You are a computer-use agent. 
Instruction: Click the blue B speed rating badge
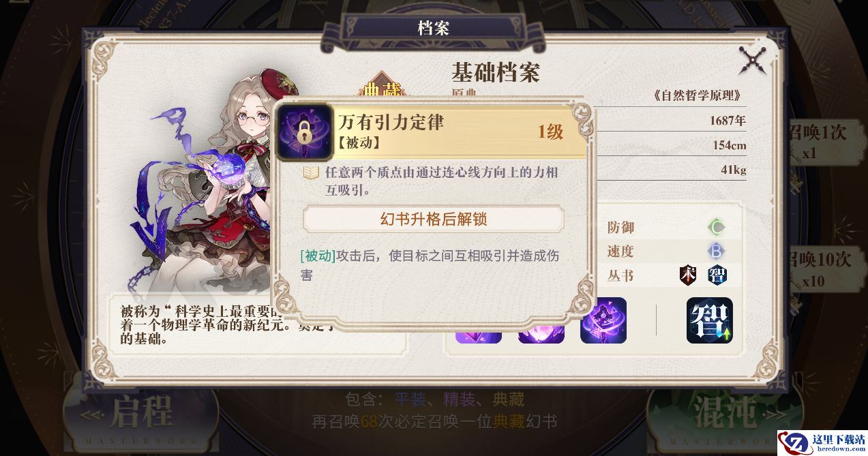(x=716, y=251)
